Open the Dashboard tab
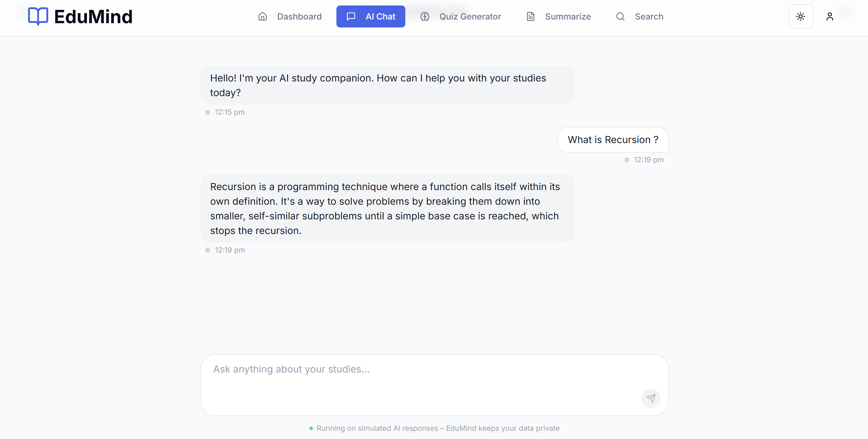 [299, 16]
